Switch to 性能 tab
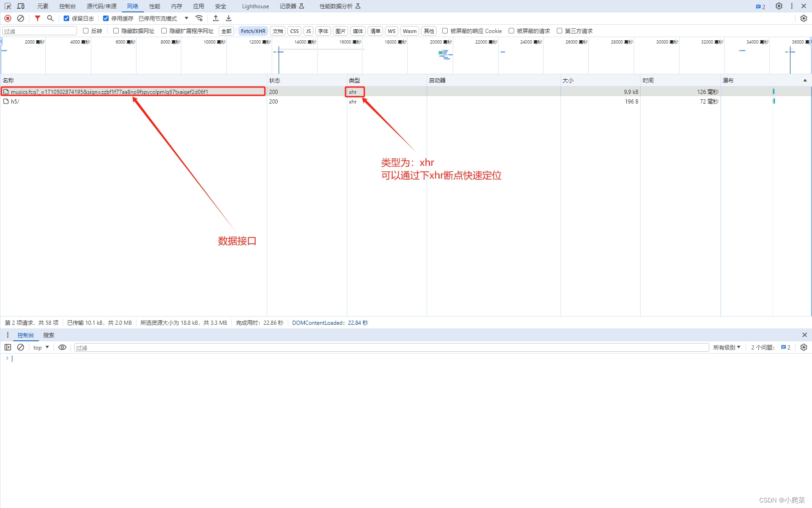The height and width of the screenshot is (508, 812). pos(155,6)
